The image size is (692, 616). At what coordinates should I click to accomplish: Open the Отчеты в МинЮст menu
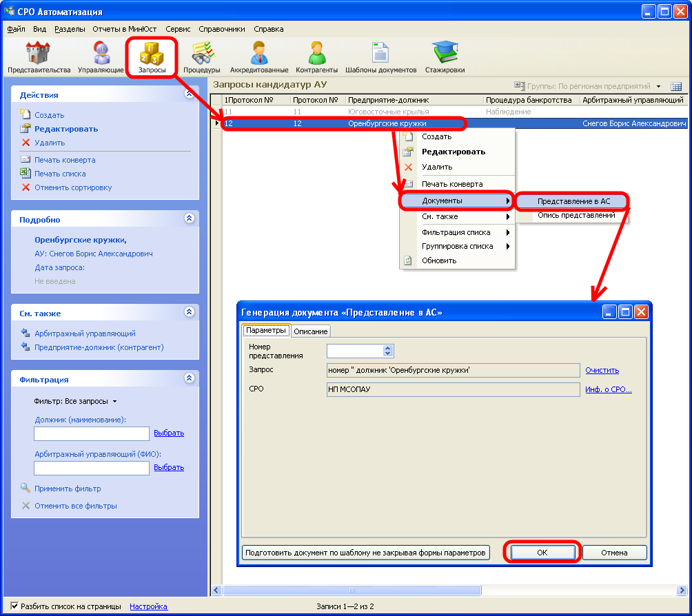pos(125,29)
